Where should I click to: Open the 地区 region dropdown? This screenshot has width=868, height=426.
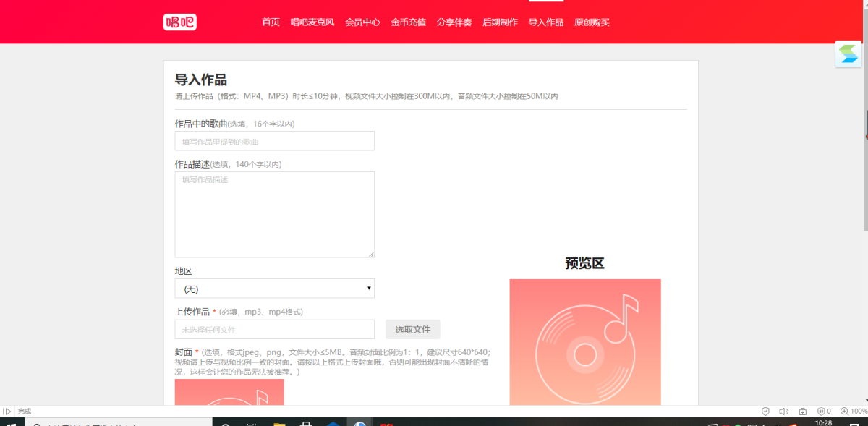(x=274, y=289)
